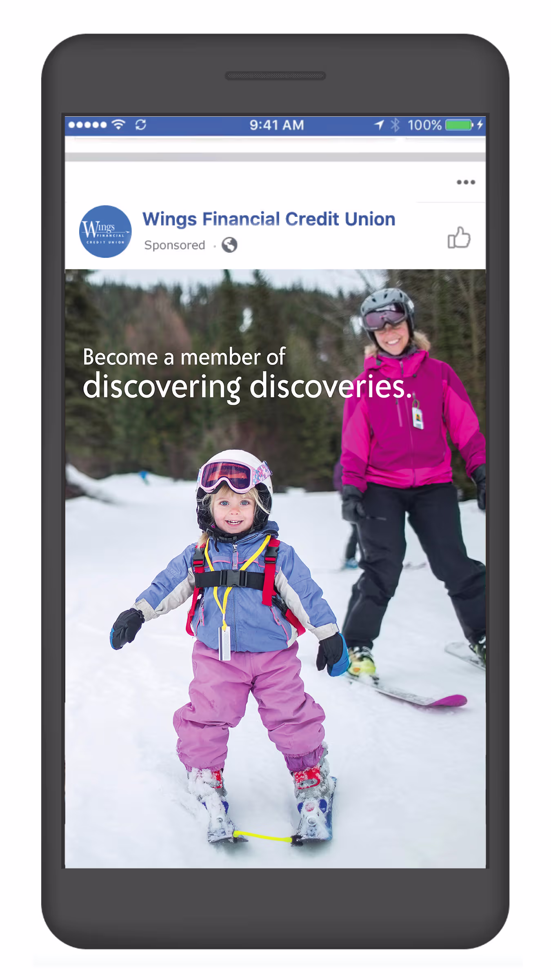This screenshot has height=980, width=551.
Task: Tap the Bluetooth status icon
Action: pyautogui.click(x=395, y=125)
